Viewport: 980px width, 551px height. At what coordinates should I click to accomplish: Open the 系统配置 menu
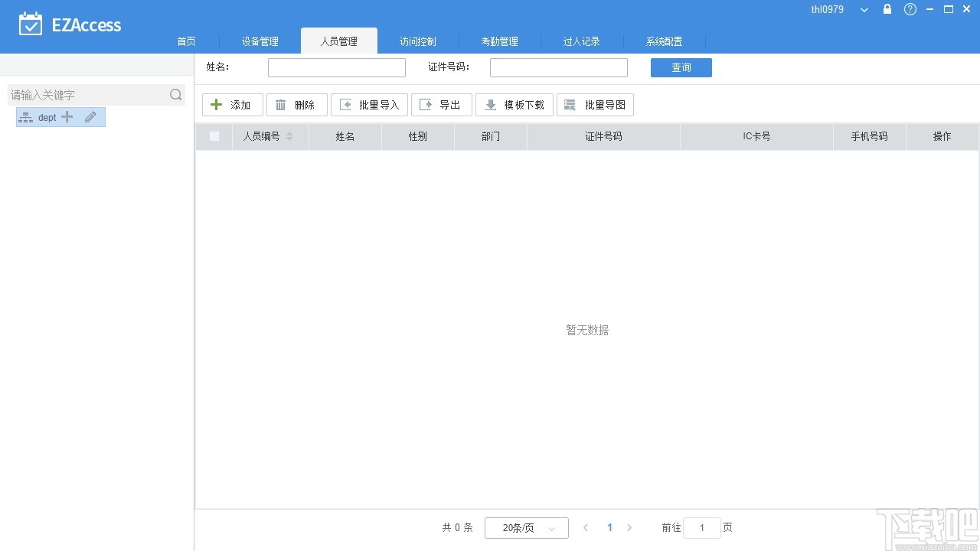[663, 41]
